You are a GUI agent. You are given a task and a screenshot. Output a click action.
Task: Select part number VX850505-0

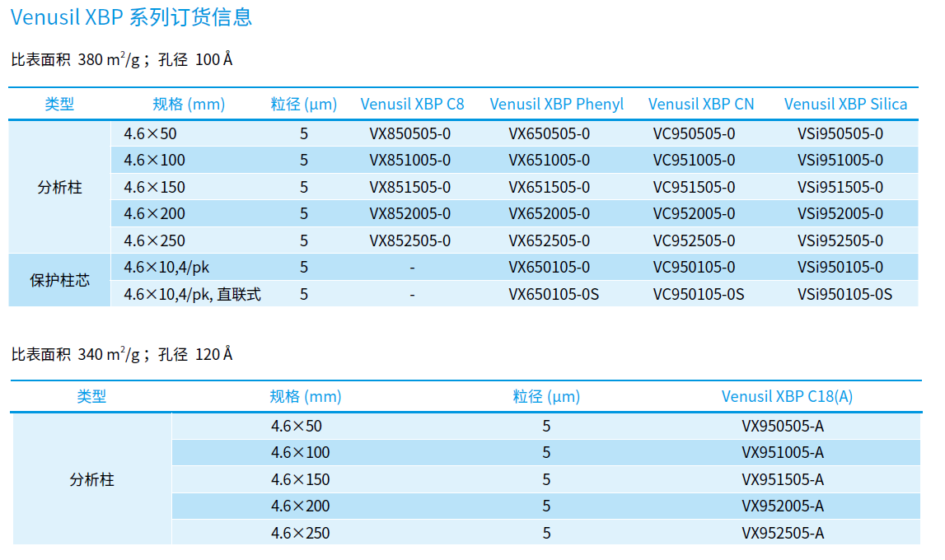pos(409,133)
